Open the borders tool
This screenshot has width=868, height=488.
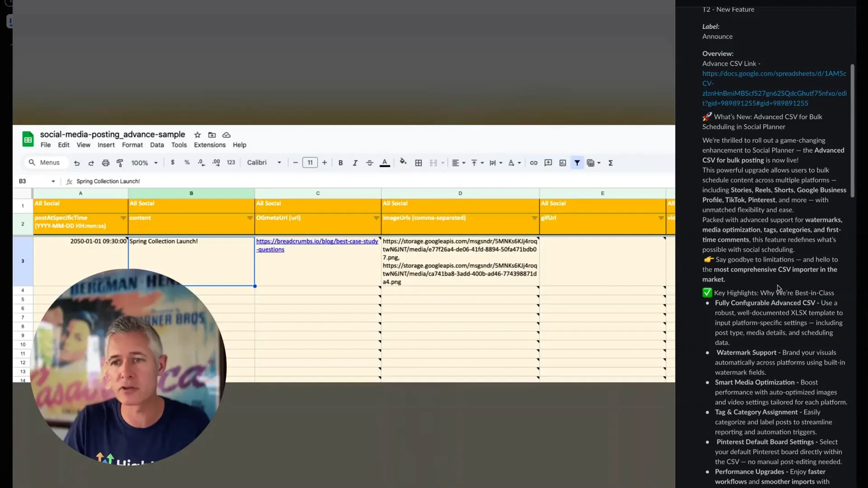(419, 163)
